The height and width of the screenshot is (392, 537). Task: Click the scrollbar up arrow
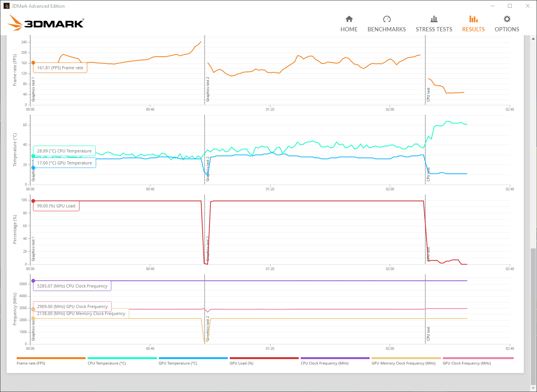(534, 38)
